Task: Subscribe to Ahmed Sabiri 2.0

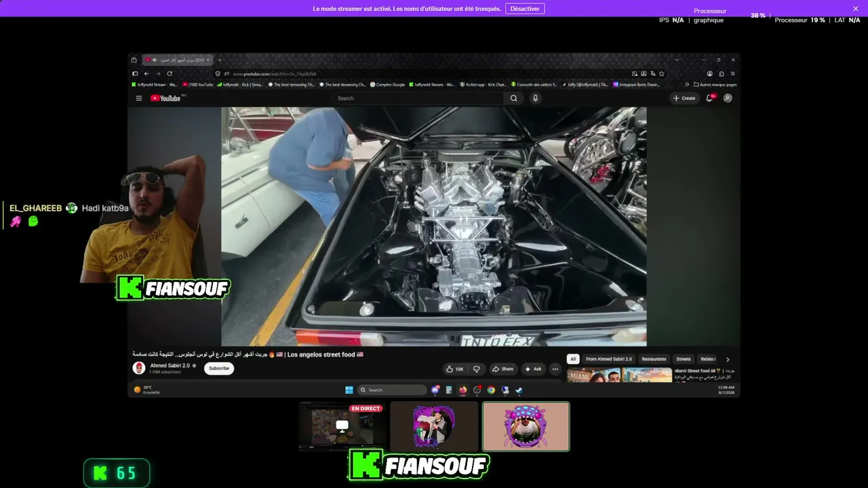Action: pos(219,368)
